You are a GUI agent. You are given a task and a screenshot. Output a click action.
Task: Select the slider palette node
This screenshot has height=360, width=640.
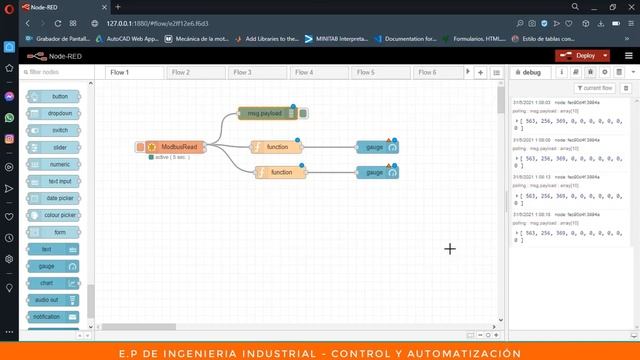pyautogui.click(x=53, y=147)
